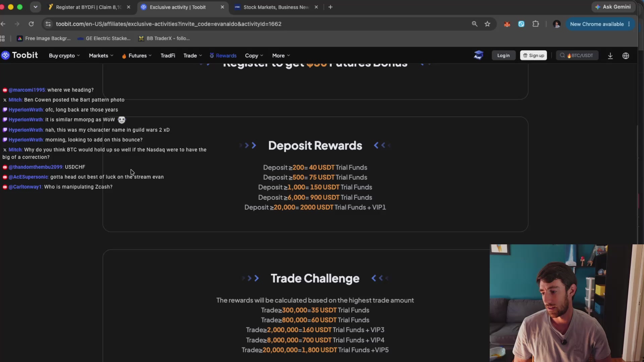Image resolution: width=644 pixels, height=362 pixels.
Task: Click the Trade Challenge heading
Action: (315, 278)
